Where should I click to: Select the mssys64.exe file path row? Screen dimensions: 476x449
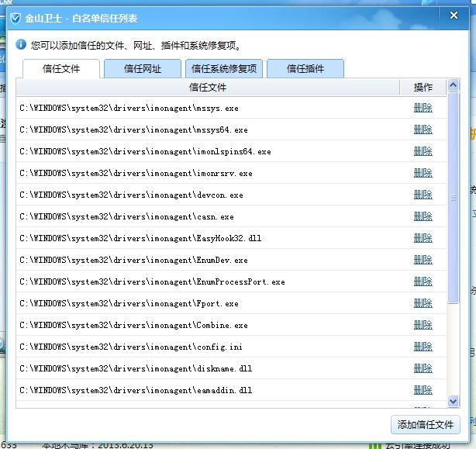[231, 130]
